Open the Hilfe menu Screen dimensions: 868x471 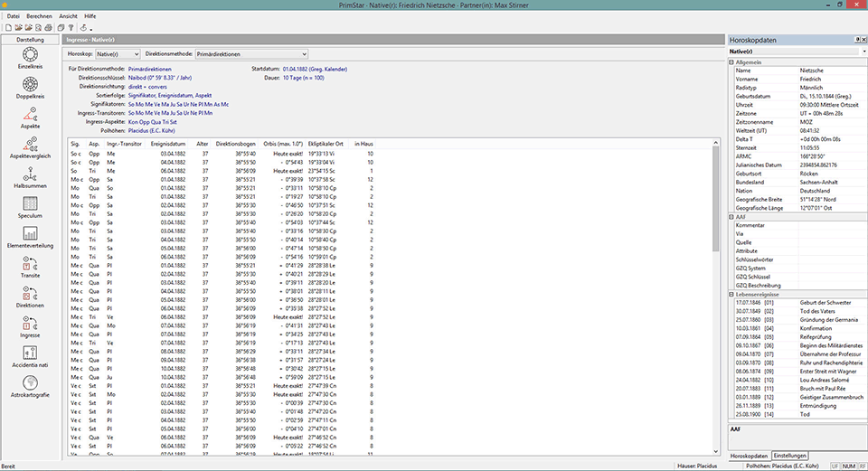(x=90, y=16)
